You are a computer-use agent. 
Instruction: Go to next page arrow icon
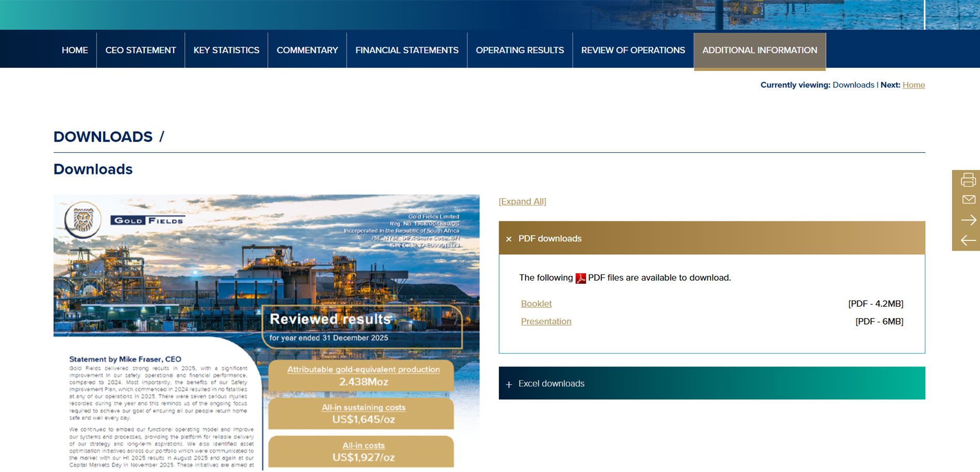click(968, 220)
